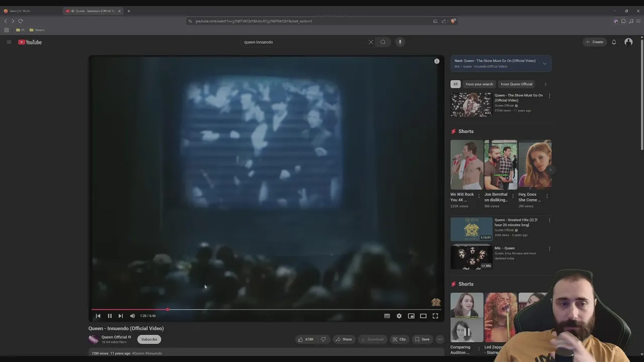
Task: Enable miniplayer mode
Action: 411,316
